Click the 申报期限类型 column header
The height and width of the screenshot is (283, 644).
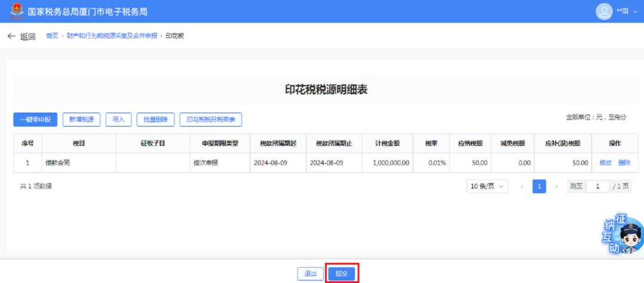[220, 143]
